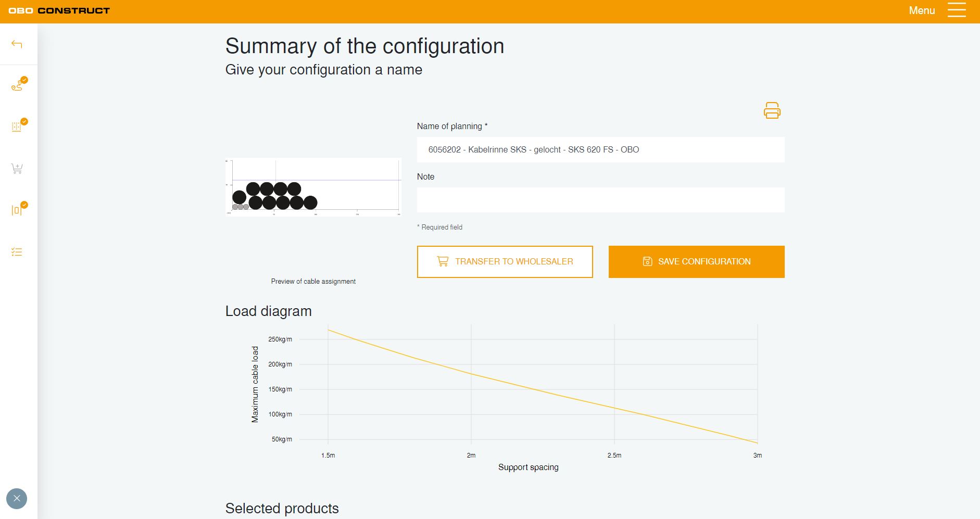This screenshot has width=980, height=519.
Task: Click the printer icon
Action: point(772,110)
